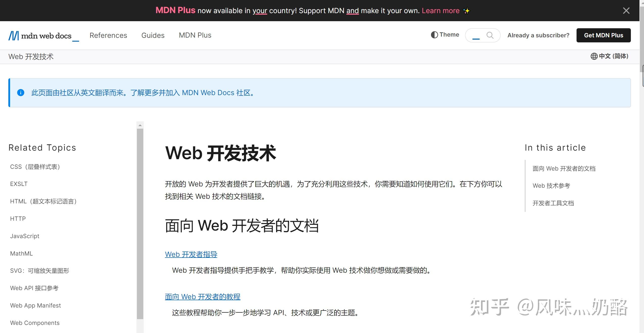The width and height of the screenshot is (644, 333).
Task: Close the MDN Plus announcement banner
Action: [626, 11]
